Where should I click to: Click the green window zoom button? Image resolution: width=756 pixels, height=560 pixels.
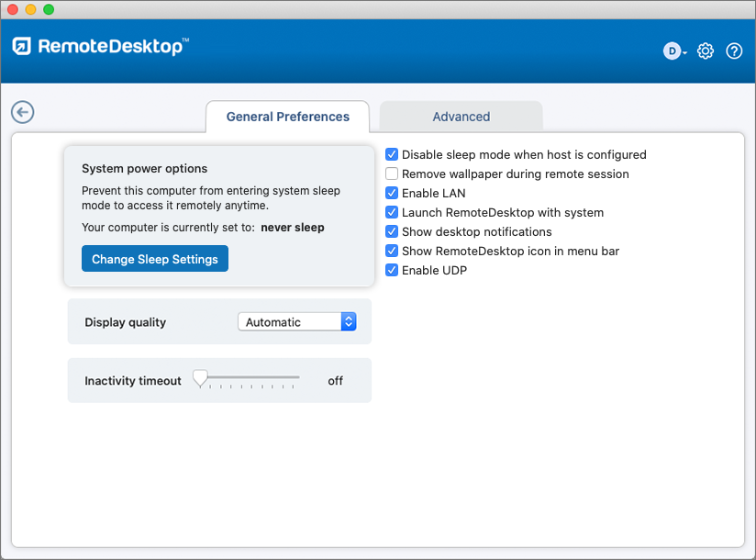49,9
